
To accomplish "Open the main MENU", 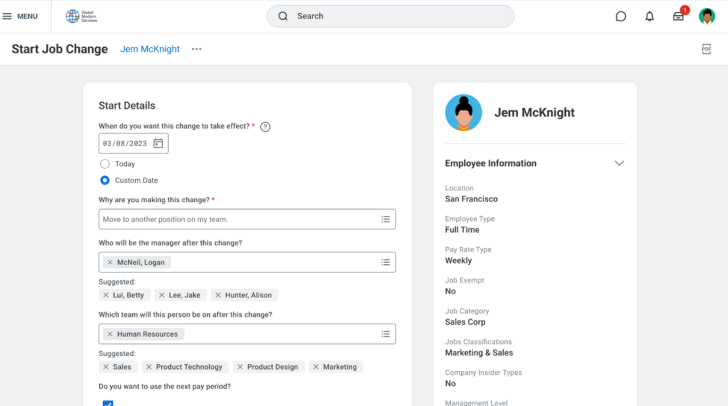I will (20, 16).
